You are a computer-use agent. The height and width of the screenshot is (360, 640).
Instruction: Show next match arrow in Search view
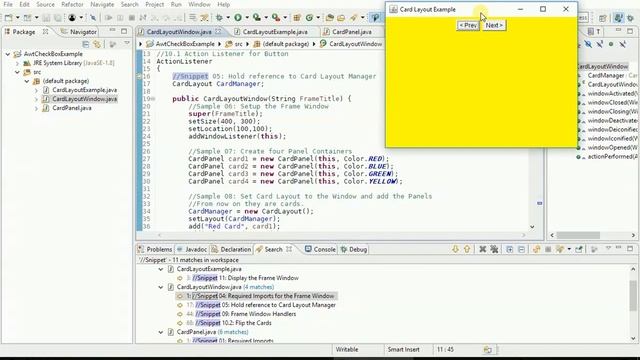(456, 249)
